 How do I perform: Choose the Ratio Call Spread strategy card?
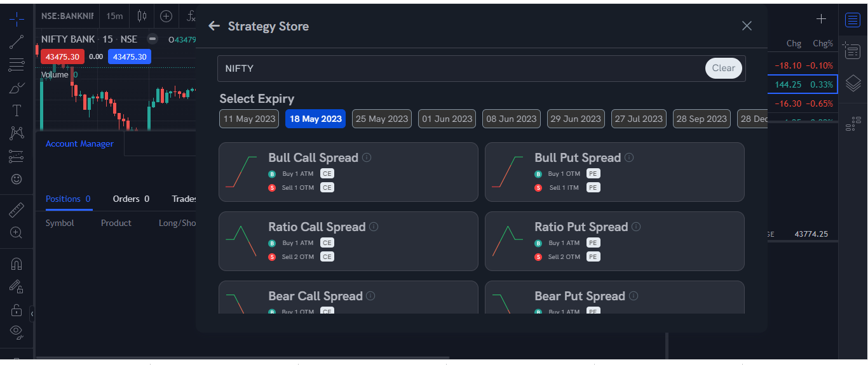pos(348,241)
